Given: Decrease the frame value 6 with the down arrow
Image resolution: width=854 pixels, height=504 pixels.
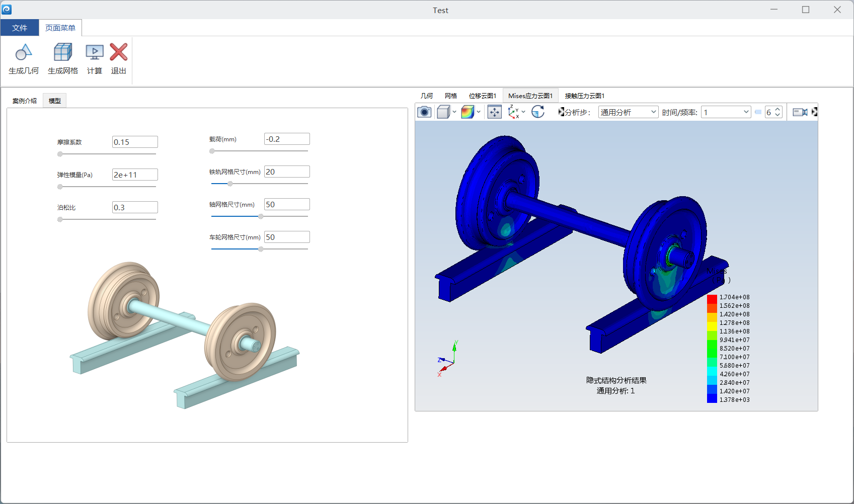Looking at the screenshot, I should point(778,115).
